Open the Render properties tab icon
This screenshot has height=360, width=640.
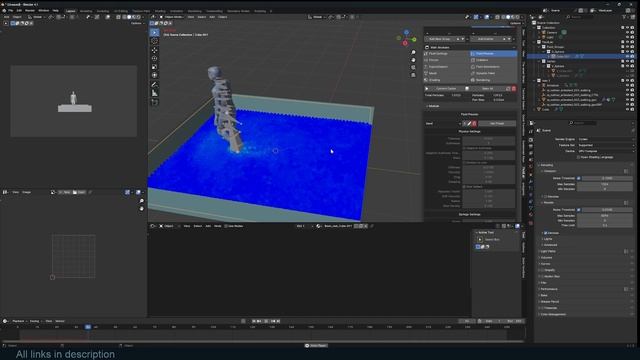click(531, 140)
